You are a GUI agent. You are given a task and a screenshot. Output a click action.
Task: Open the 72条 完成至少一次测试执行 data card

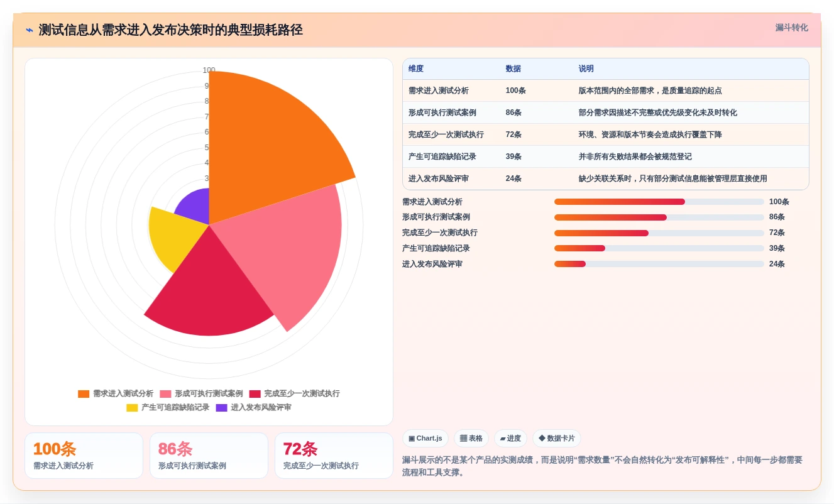tap(334, 456)
